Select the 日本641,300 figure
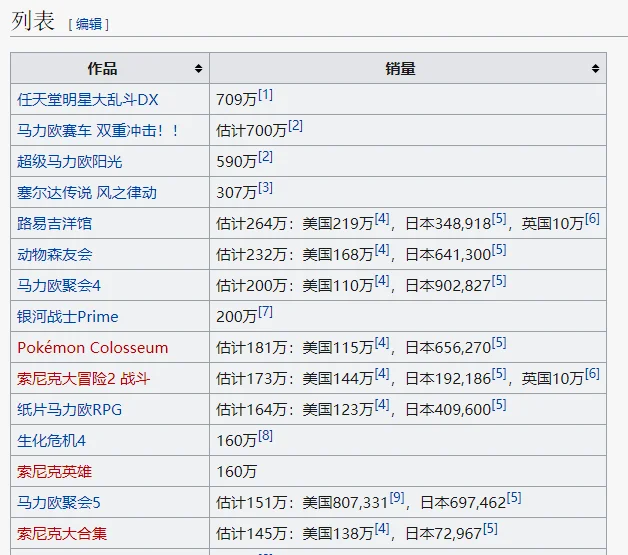628x555 pixels. 448,255
